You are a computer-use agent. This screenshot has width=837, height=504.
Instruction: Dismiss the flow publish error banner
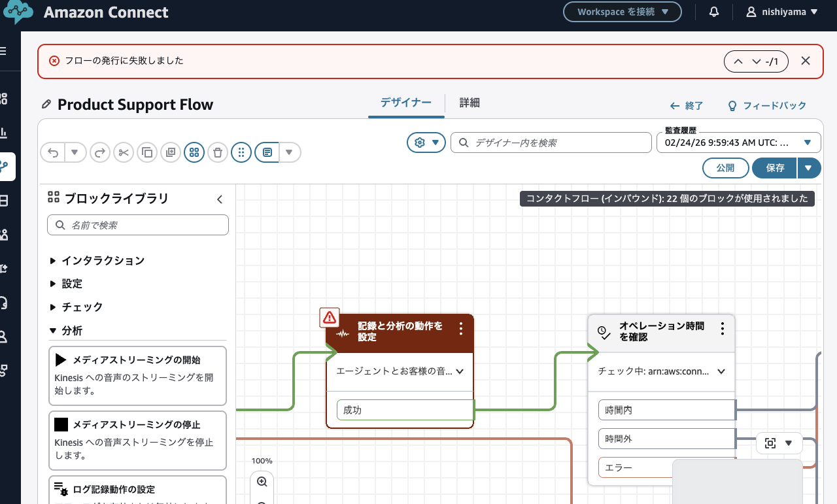point(806,61)
